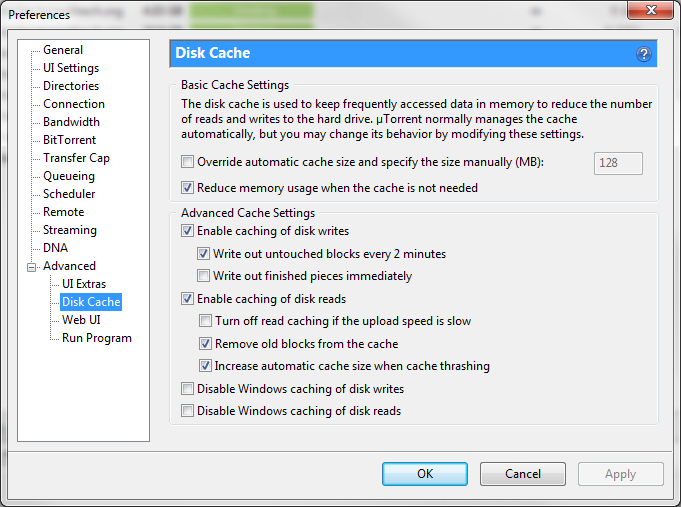Check Disable Windows caching of disk writes
Screen dimensions: 681x507
(x=188, y=389)
